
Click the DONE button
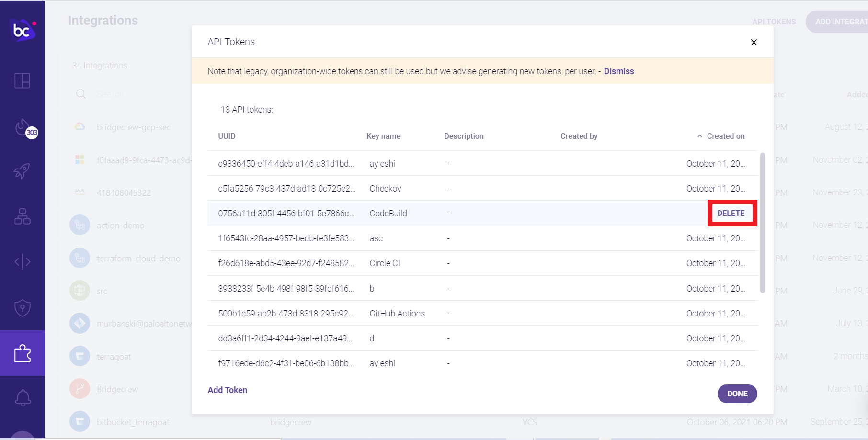(737, 394)
